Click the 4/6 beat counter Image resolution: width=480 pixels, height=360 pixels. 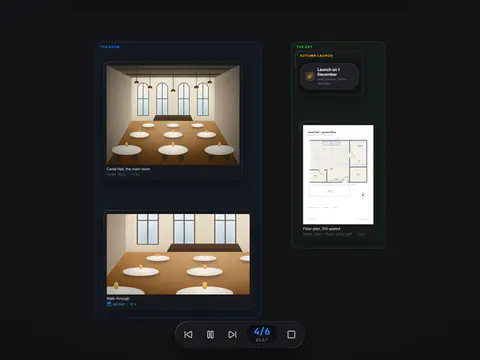(x=262, y=334)
